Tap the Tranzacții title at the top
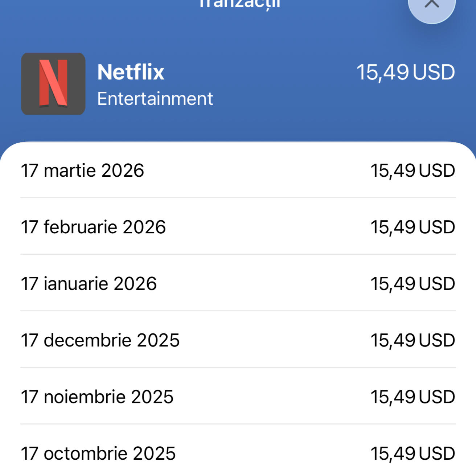476x476 pixels. click(239, 4)
